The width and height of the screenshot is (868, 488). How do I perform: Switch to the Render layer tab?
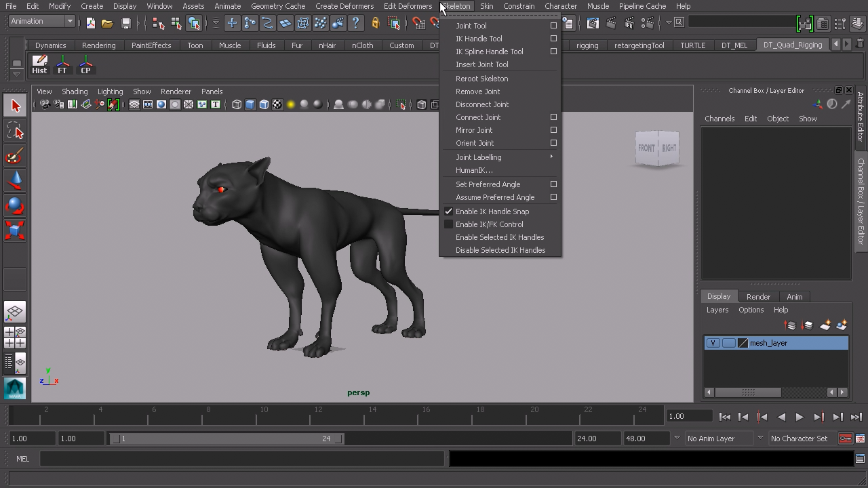(x=758, y=297)
